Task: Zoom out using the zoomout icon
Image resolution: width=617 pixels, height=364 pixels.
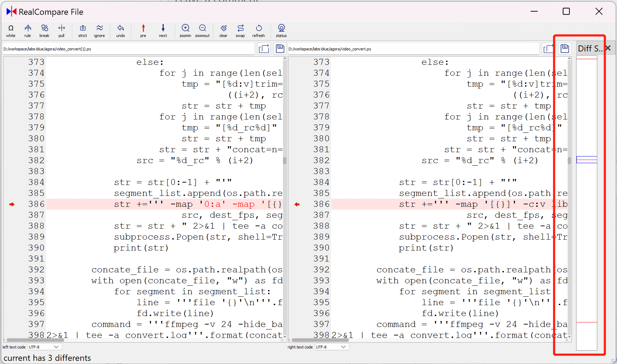Action: pyautogui.click(x=203, y=31)
